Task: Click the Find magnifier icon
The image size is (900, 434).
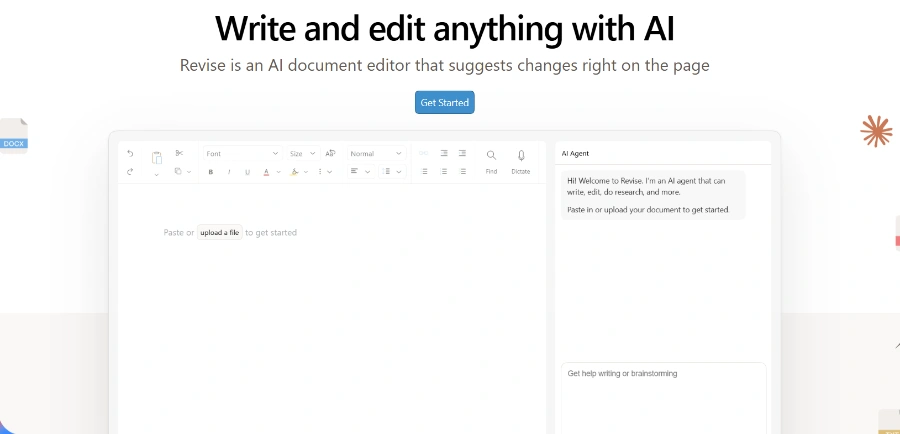Action: [491, 155]
